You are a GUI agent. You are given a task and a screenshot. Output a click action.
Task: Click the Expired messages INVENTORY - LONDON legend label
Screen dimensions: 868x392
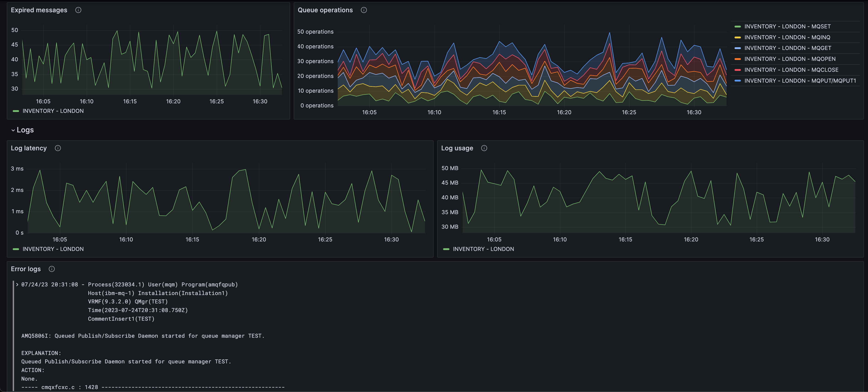coord(53,111)
